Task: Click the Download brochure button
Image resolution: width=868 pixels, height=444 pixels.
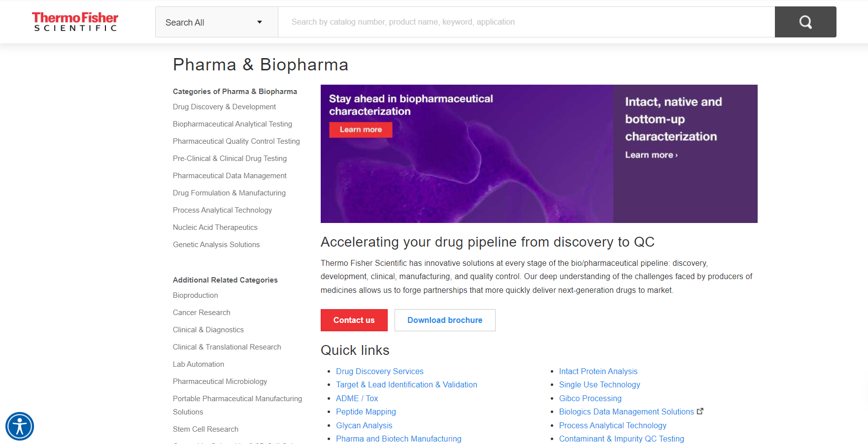Action: pyautogui.click(x=445, y=320)
